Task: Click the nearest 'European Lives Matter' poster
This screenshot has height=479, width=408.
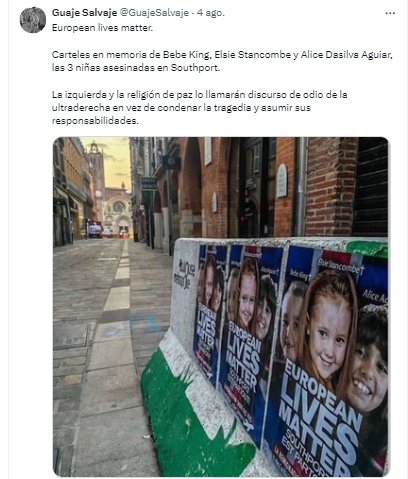Action: 328,362
